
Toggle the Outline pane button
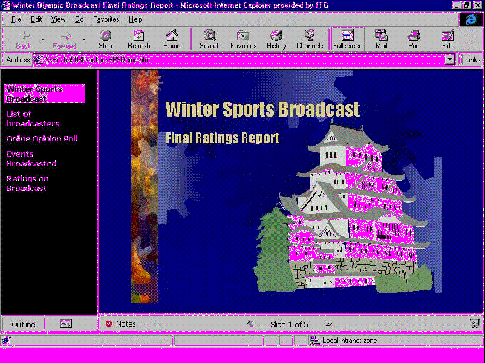tap(23, 324)
